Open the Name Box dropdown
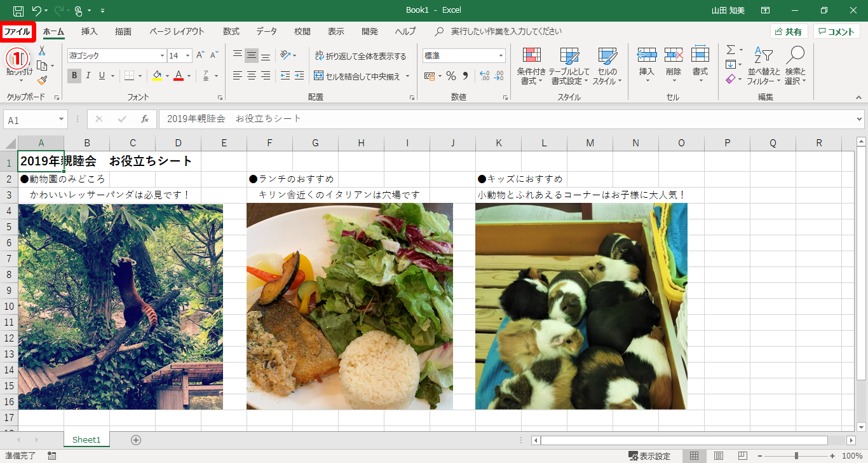The image size is (868, 463). 62,120
